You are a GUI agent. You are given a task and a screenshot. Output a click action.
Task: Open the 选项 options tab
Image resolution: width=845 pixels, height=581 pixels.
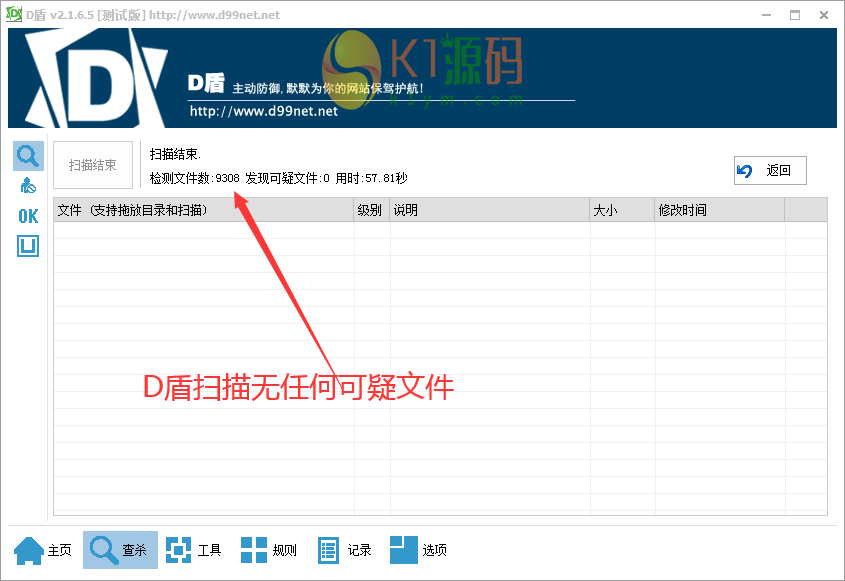click(419, 550)
